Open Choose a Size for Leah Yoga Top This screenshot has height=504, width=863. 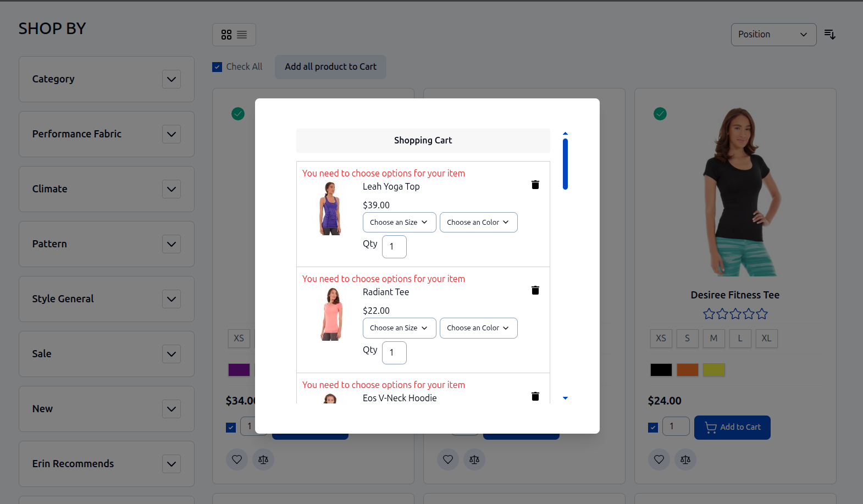coord(400,223)
